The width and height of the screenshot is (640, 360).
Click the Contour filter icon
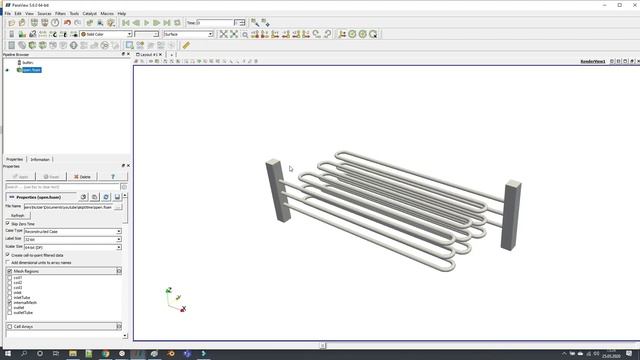(22, 45)
